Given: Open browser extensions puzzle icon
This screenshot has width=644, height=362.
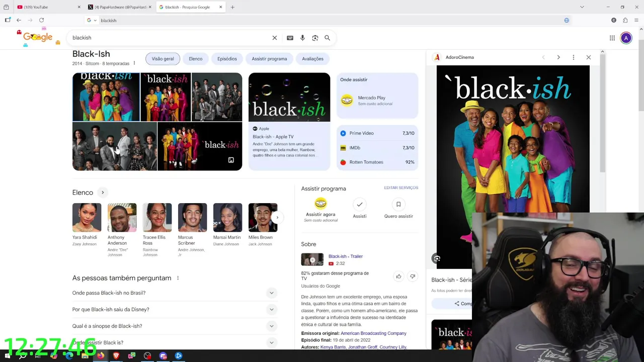Looking at the screenshot, I should pos(625,20).
